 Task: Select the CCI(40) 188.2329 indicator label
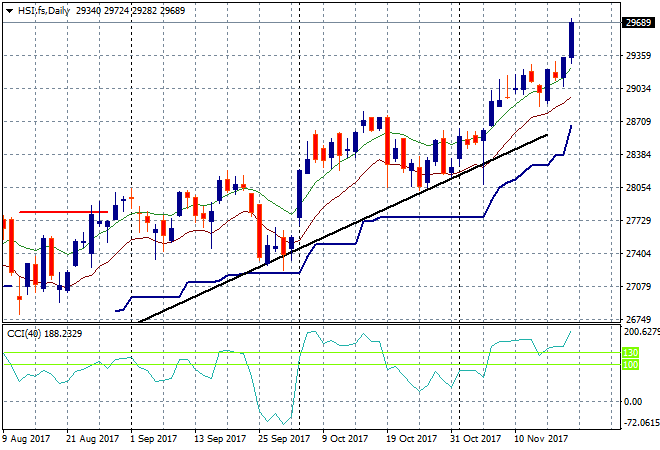(45, 334)
